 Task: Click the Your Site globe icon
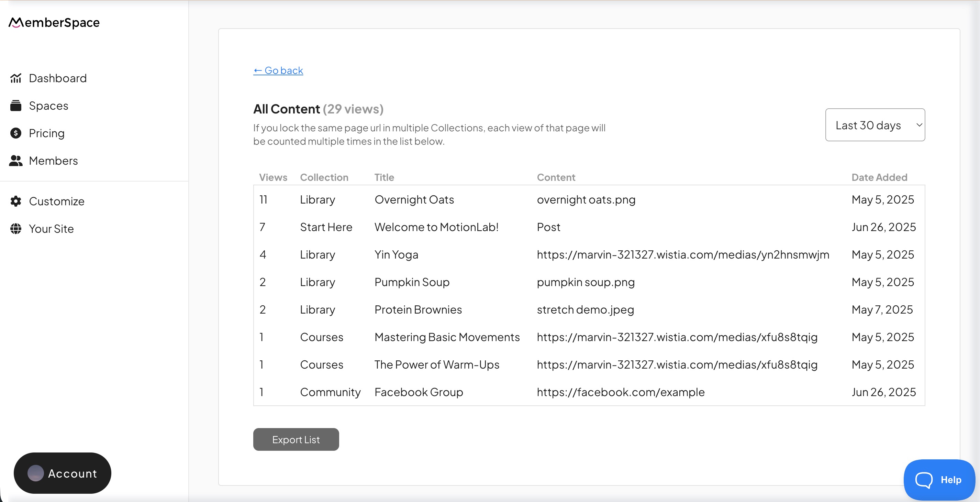15,229
